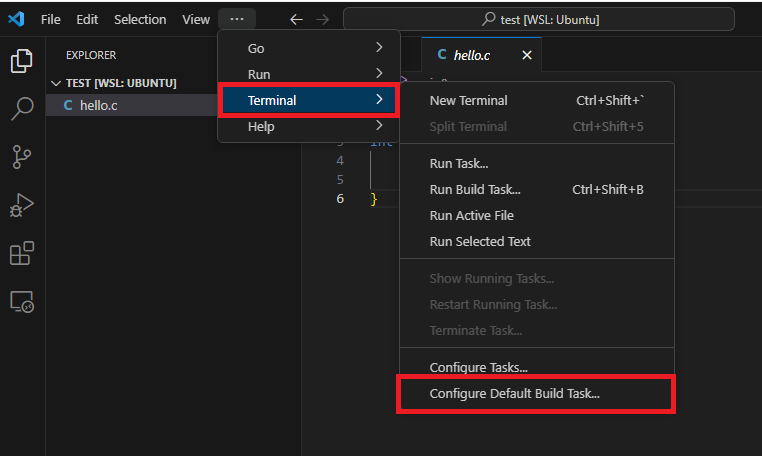Viewport: 762px width, 456px height.
Task: Switch to the hello.c editor tab
Action: pyautogui.click(x=481, y=55)
